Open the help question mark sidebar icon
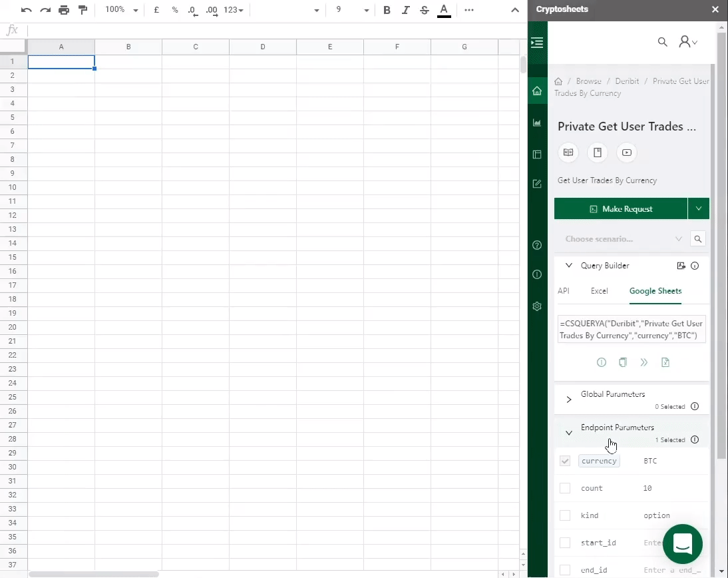728x578 pixels. tap(537, 245)
